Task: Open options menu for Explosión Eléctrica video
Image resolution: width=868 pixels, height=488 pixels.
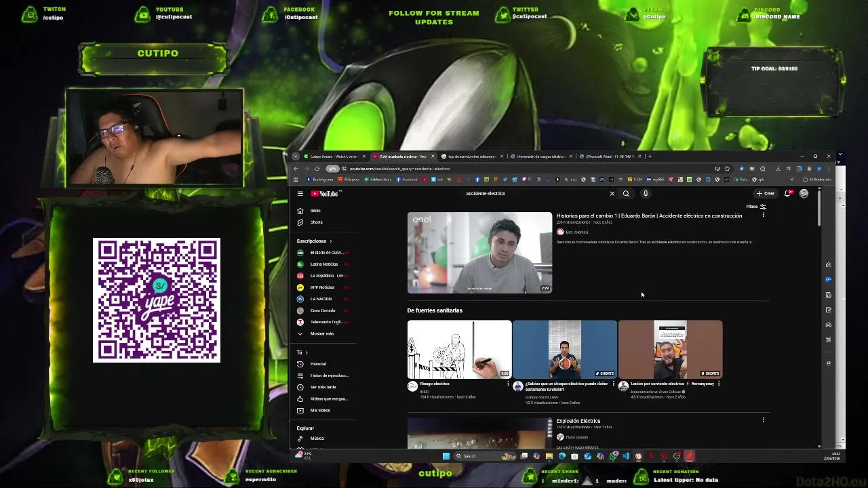Action: click(763, 420)
